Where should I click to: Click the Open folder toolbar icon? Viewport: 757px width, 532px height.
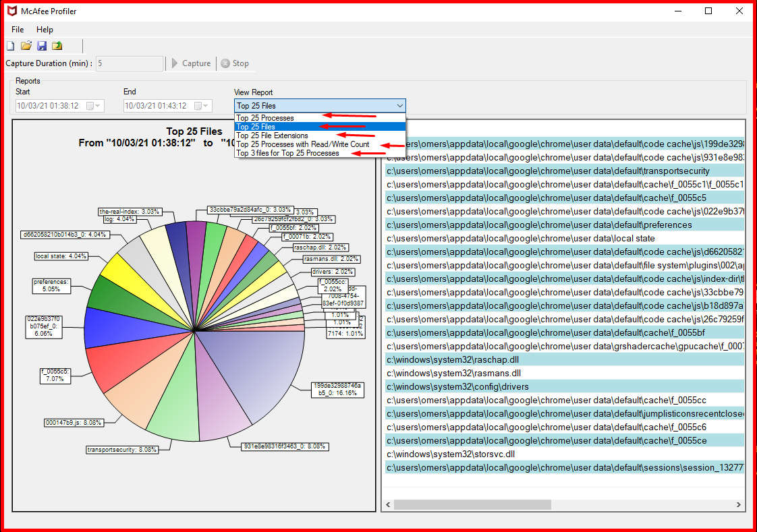click(26, 46)
